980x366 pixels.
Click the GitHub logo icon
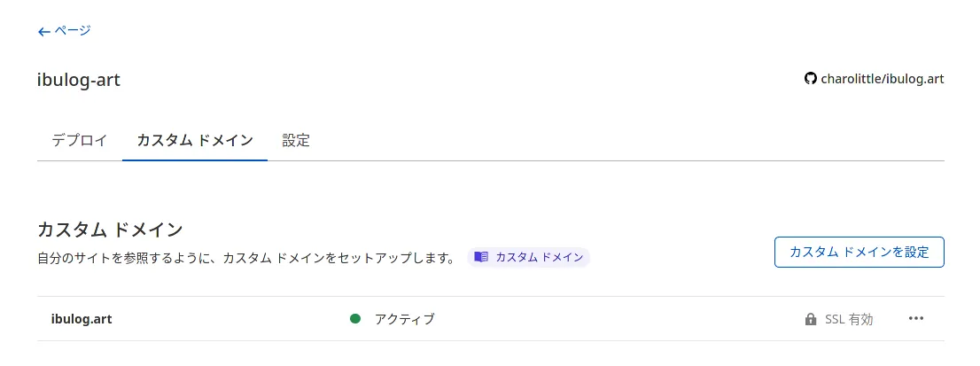(810, 79)
